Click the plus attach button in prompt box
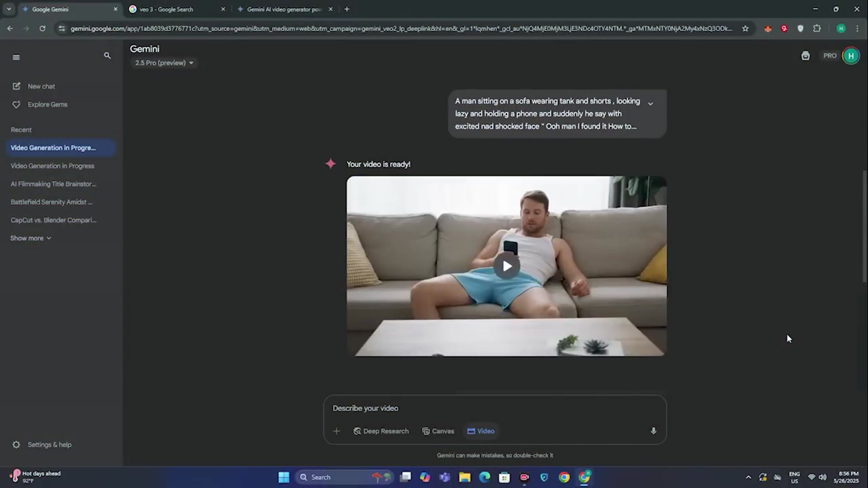Image resolution: width=868 pixels, height=488 pixels. click(336, 431)
